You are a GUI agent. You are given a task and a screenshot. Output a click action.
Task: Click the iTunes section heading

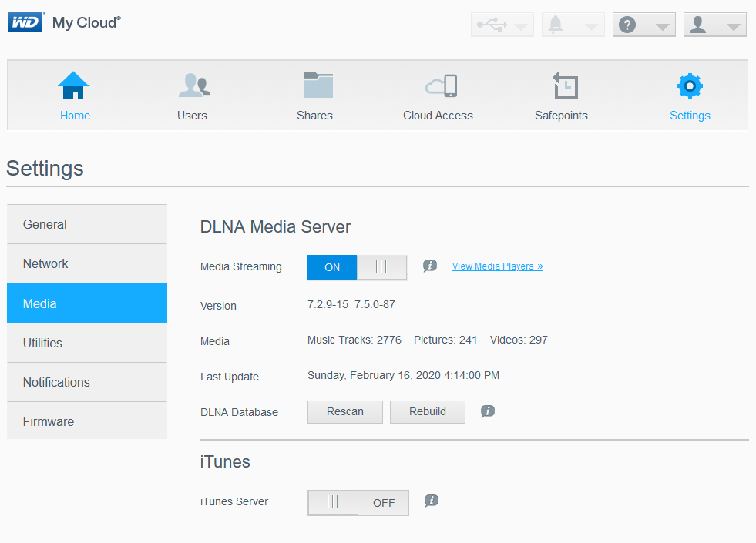(x=225, y=461)
